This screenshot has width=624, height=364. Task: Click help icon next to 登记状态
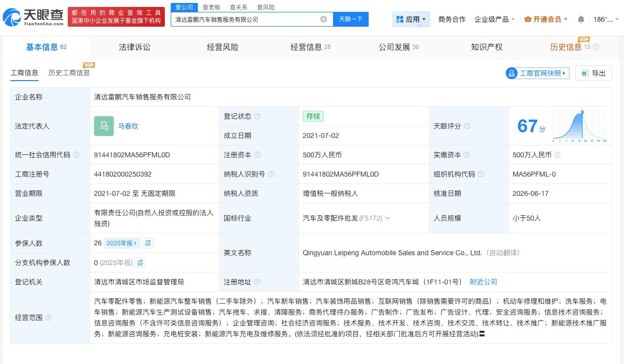(257, 116)
